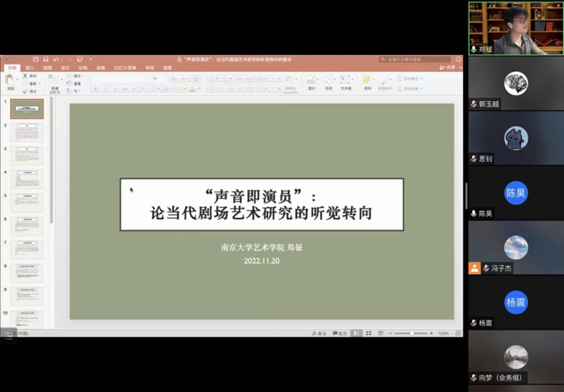Adjust the zoom slider at bottom right
The height and width of the screenshot is (392, 564).
coord(413,334)
